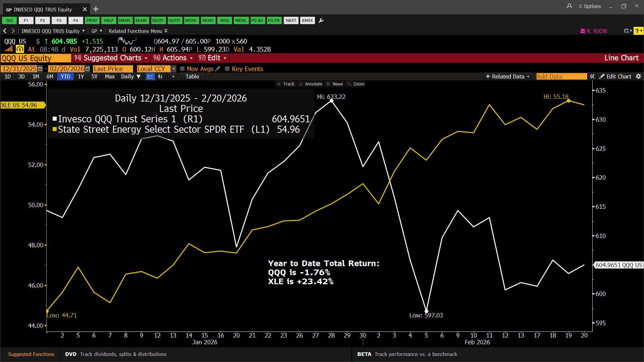Open the pink message envelope icon
Image resolution: width=644 pixels, height=362 pixels.
coord(583,31)
